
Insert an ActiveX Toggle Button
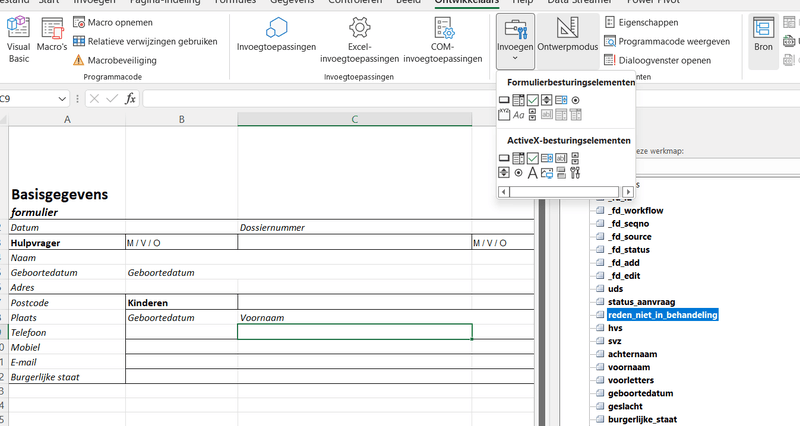pyautogui.click(x=561, y=173)
